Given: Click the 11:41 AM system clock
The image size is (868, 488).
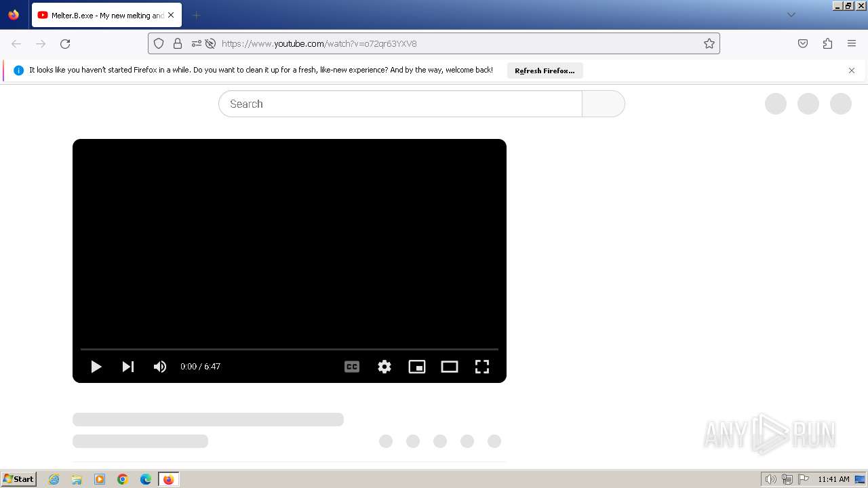Looking at the screenshot, I should click(x=833, y=479).
